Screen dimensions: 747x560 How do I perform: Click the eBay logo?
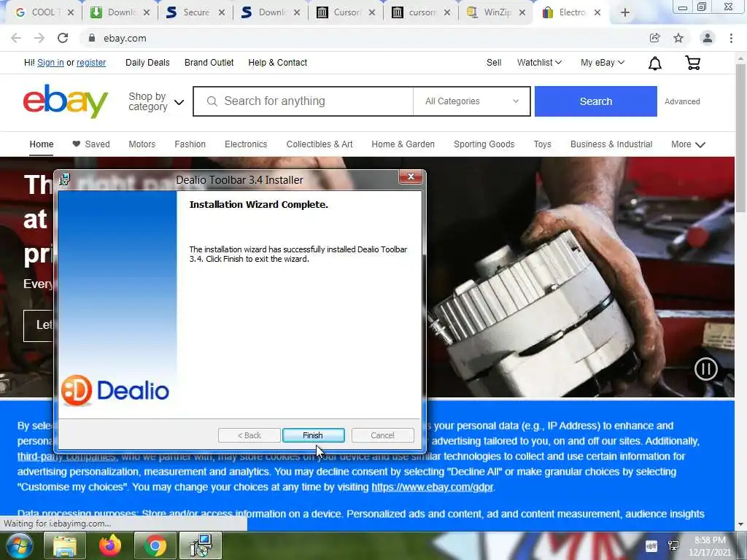(x=66, y=101)
